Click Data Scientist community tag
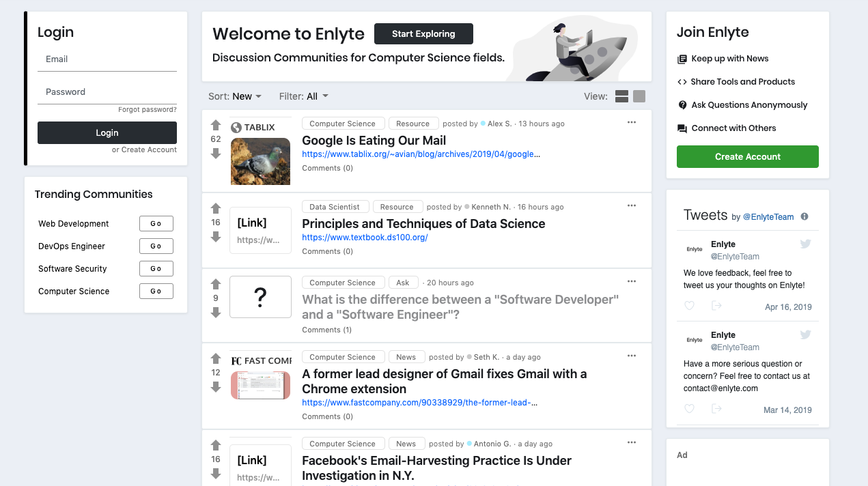 (335, 207)
